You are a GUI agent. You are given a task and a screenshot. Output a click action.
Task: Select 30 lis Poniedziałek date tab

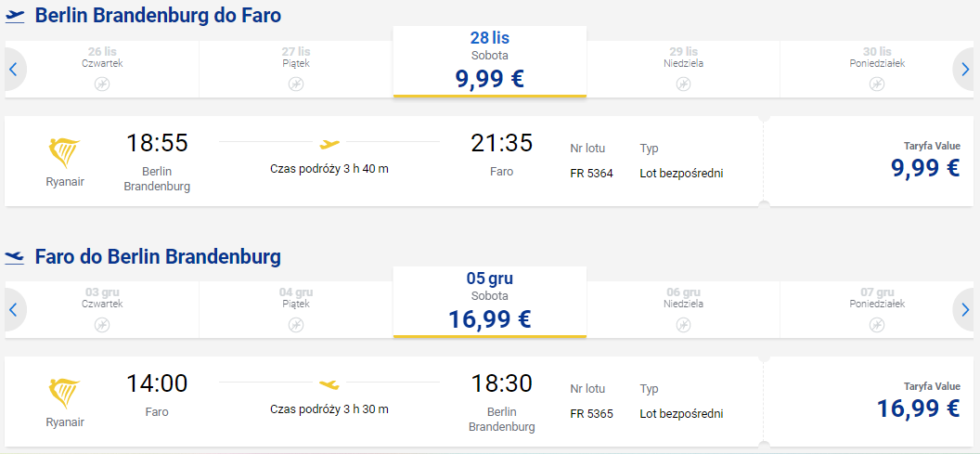[878, 70]
